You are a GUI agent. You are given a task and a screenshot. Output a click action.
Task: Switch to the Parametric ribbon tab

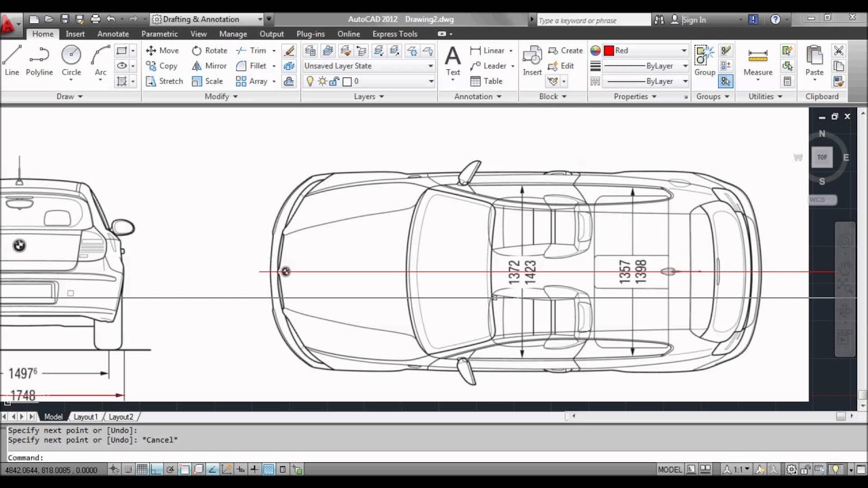point(159,34)
